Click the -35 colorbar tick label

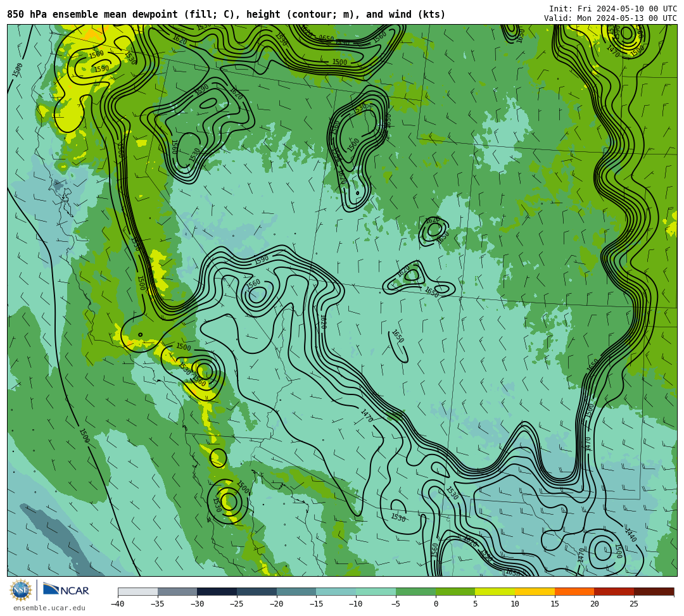click(x=158, y=604)
